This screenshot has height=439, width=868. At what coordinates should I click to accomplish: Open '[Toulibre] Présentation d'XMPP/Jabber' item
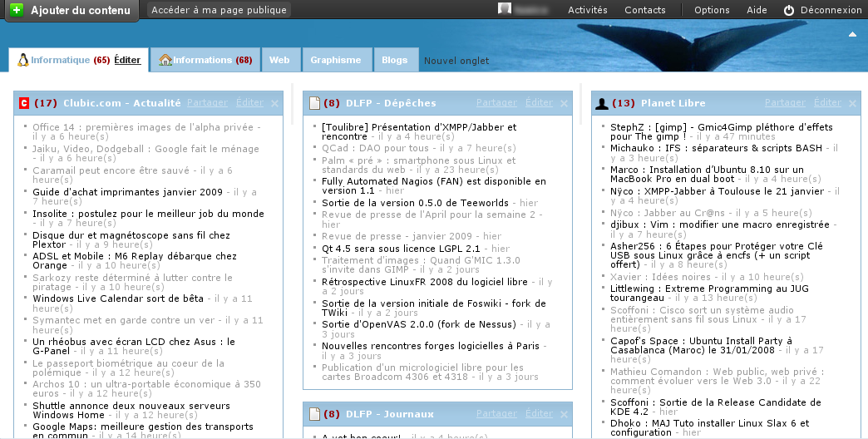click(419, 131)
